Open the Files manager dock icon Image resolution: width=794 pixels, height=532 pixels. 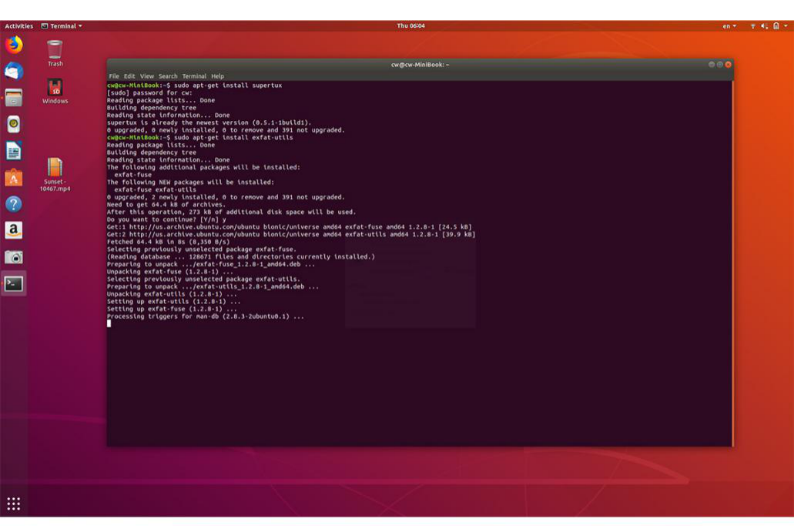pyautogui.click(x=14, y=98)
